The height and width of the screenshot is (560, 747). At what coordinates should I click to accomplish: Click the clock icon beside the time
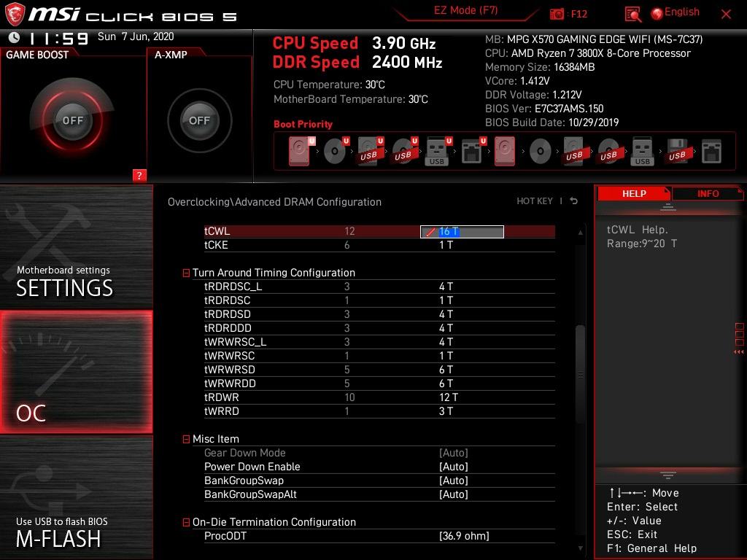click(15, 37)
